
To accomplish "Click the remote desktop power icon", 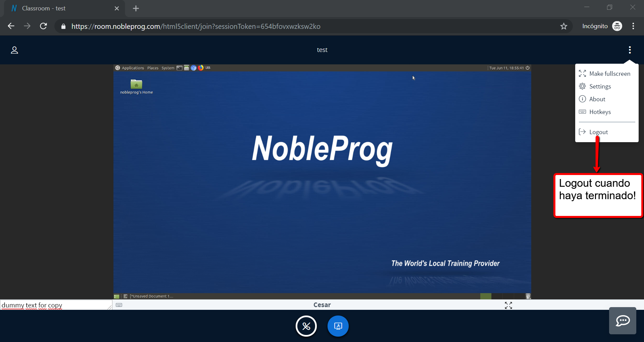I will click(x=528, y=68).
